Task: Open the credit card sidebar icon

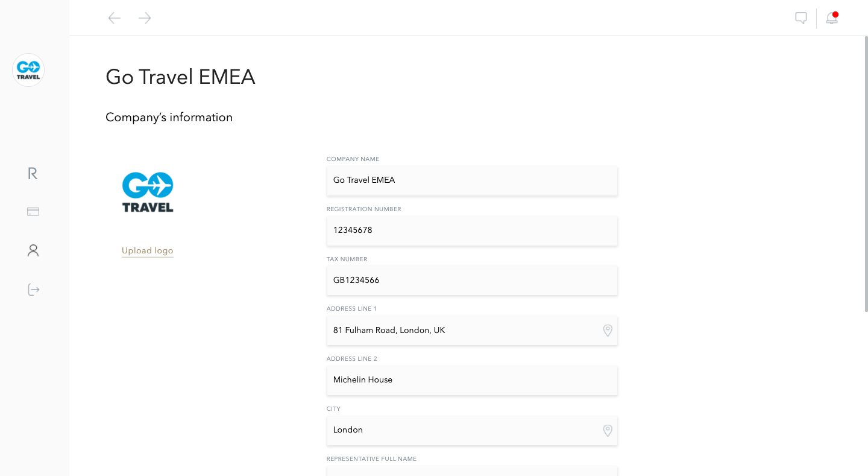Action: pyautogui.click(x=33, y=212)
